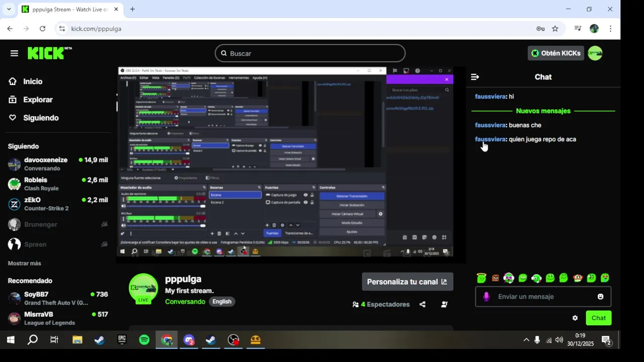Collapse the chat panel arrow icon

click(474, 77)
